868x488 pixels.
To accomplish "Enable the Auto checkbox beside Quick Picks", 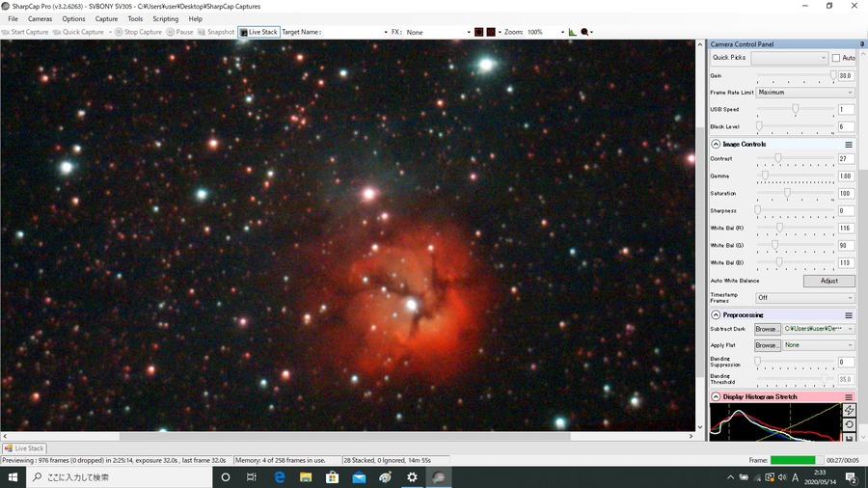I will [x=836, y=58].
